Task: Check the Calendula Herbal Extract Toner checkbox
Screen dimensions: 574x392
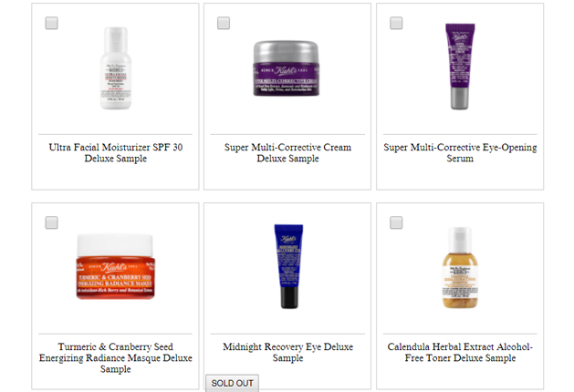Action: coord(396,222)
